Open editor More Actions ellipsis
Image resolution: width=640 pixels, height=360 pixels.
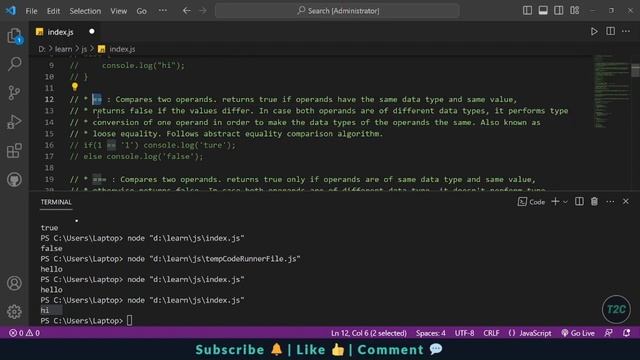pos(626,31)
